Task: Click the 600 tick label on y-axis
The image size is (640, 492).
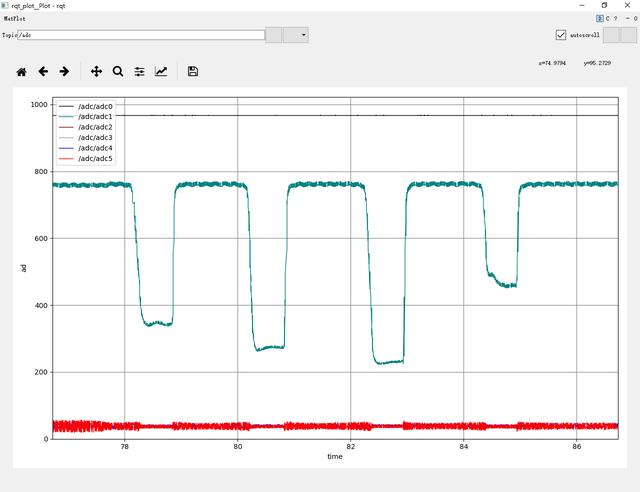Action: click(x=41, y=238)
